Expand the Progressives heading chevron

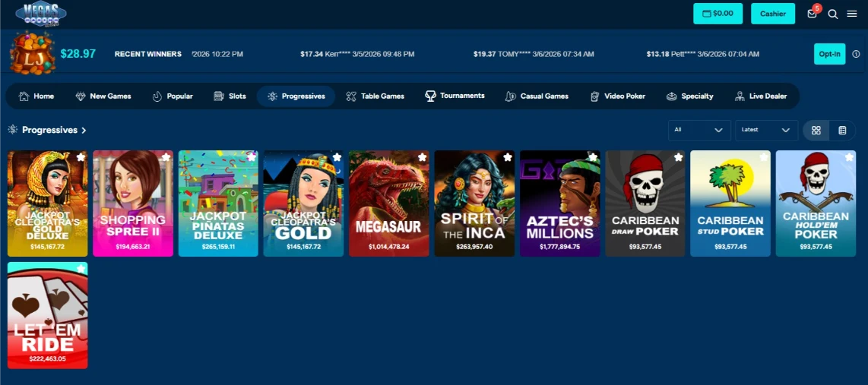[x=84, y=131]
